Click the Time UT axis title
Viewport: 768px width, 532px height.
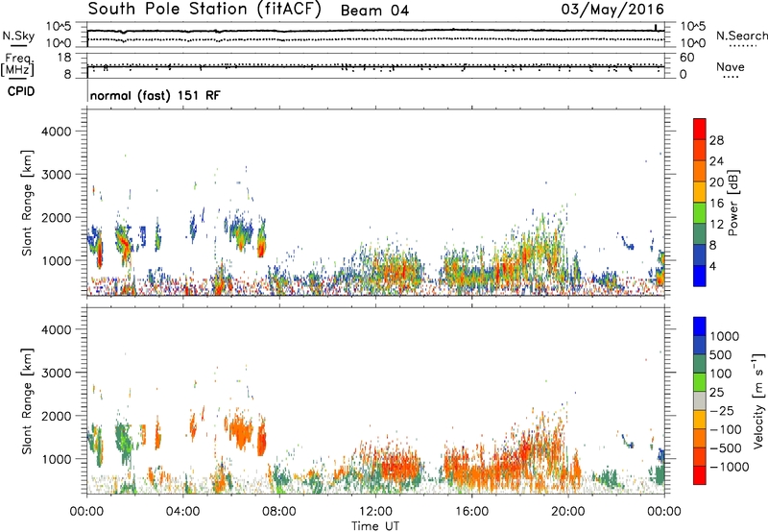click(375, 526)
